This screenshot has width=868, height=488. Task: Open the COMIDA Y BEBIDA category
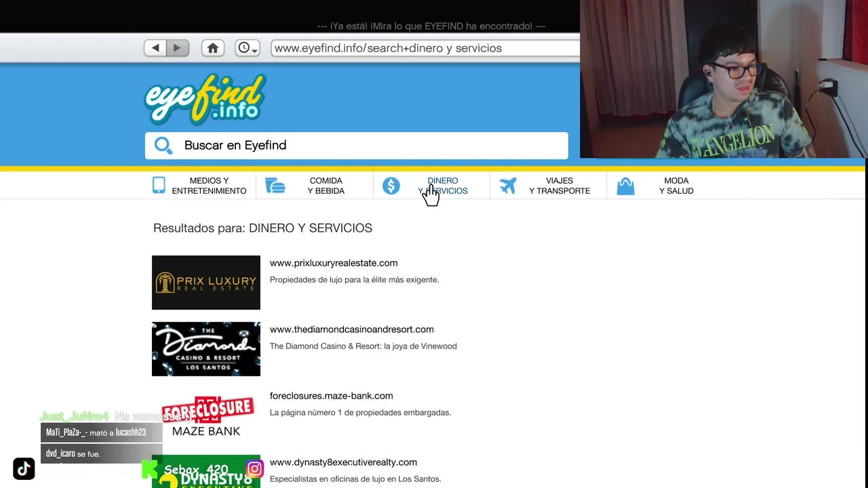pos(325,186)
